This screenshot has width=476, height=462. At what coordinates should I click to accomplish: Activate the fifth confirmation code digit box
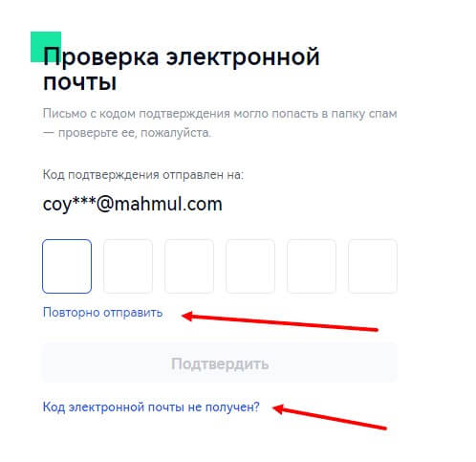[x=312, y=266]
